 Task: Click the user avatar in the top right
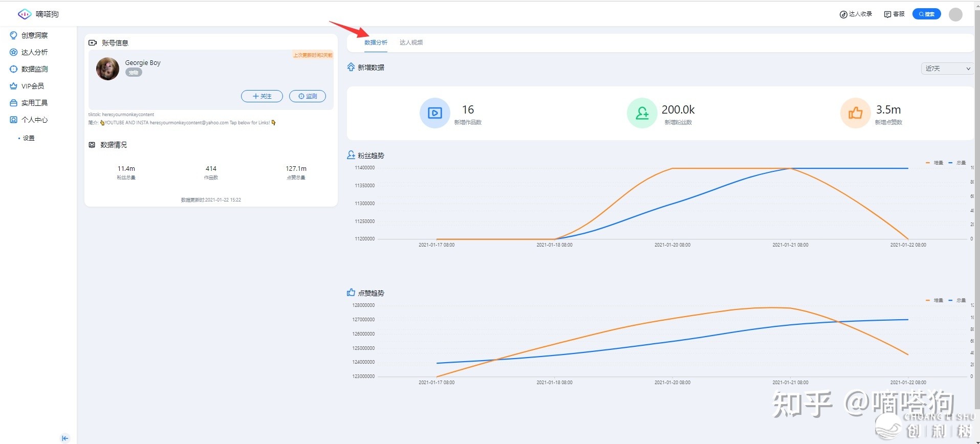pyautogui.click(x=955, y=14)
